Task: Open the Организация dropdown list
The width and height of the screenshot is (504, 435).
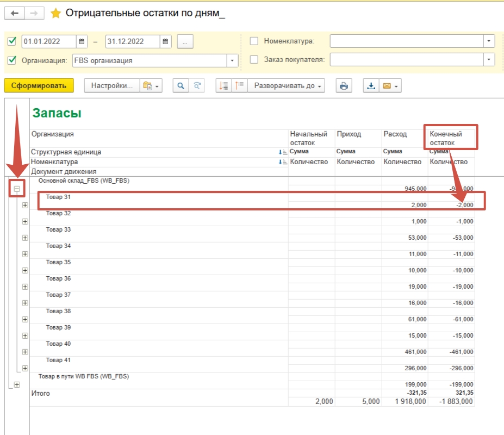Action: click(233, 60)
